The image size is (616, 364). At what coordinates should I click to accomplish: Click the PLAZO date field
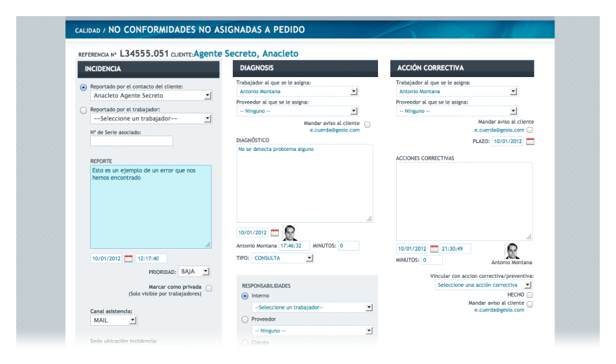tap(508, 141)
